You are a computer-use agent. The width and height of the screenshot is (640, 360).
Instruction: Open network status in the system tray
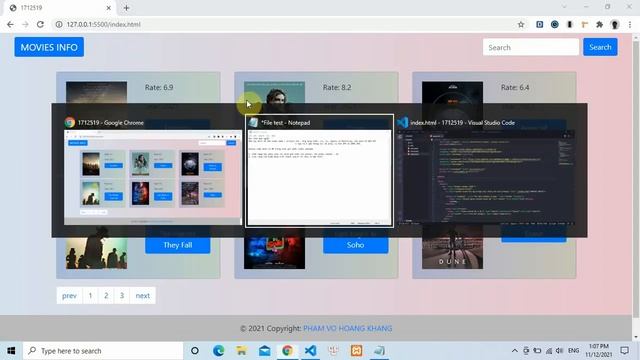[x=549, y=351]
